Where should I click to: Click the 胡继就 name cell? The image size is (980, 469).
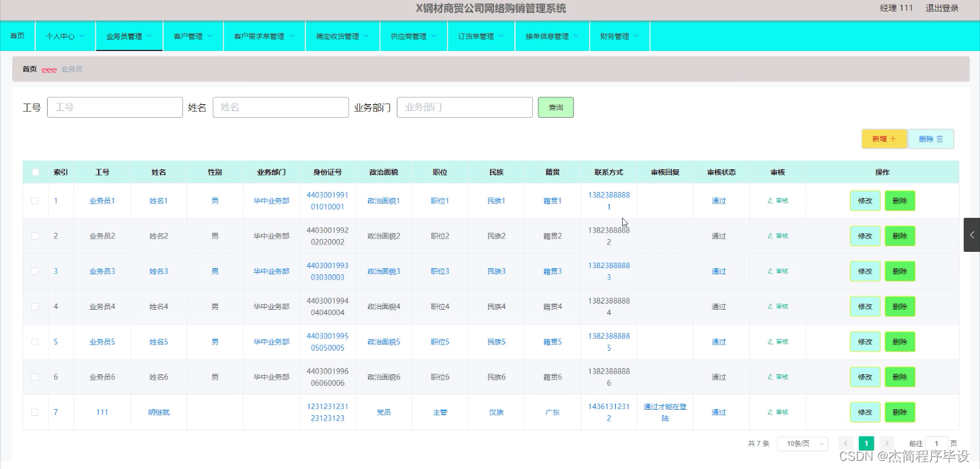pyautogui.click(x=159, y=413)
